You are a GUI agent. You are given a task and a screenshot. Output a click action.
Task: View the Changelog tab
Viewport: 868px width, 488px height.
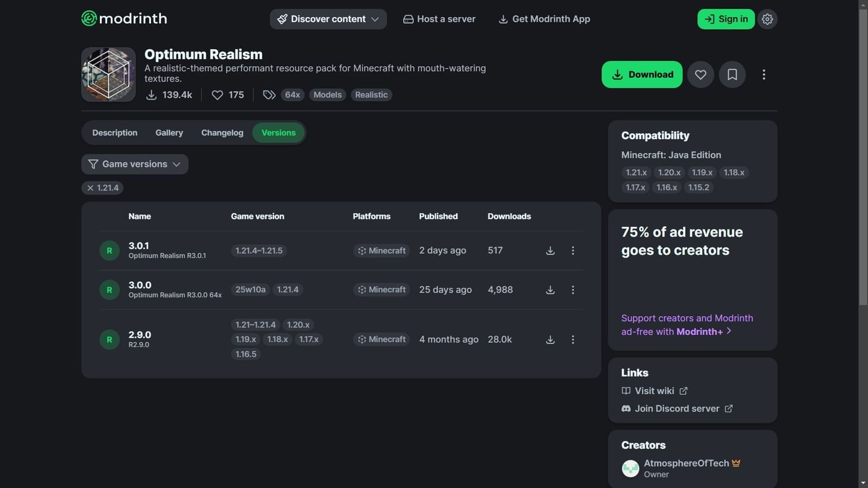click(222, 133)
